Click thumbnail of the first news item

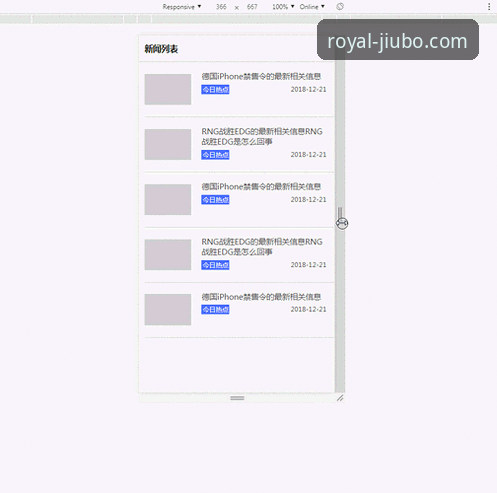[168, 89]
